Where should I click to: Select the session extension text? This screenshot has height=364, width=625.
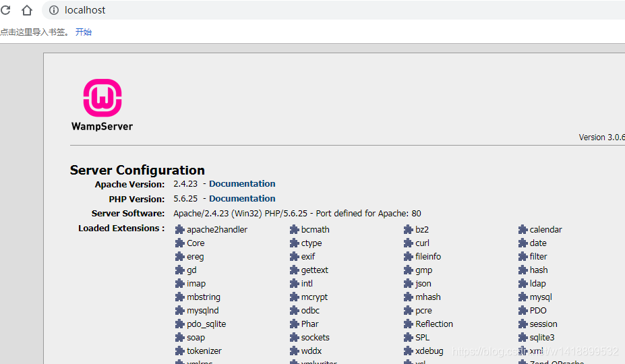[x=543, y=324]
